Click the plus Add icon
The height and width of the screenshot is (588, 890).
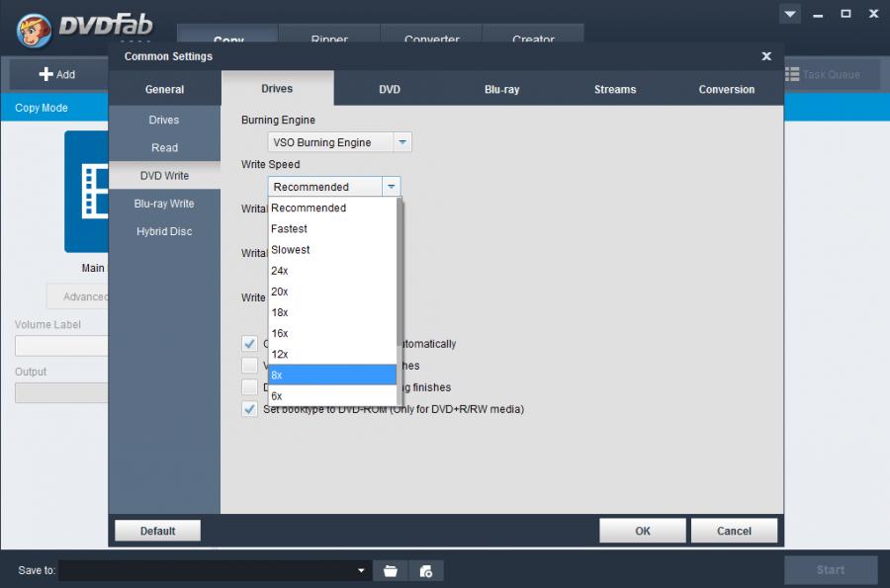pyautogui.click(x=45, y=74)
